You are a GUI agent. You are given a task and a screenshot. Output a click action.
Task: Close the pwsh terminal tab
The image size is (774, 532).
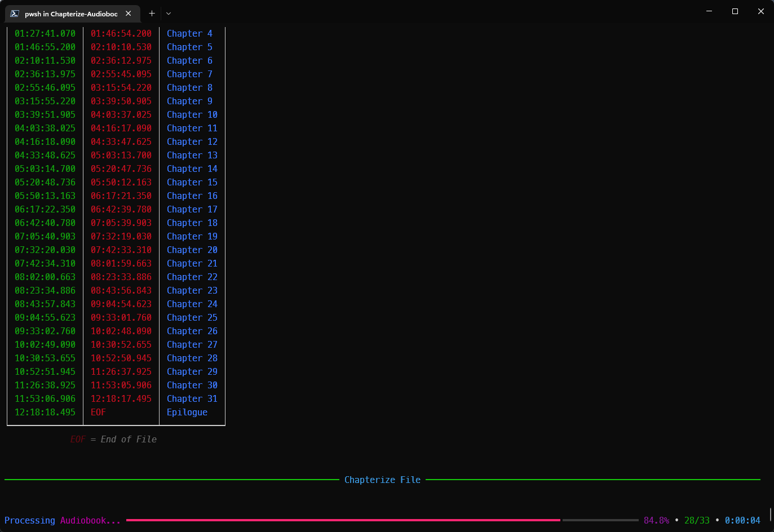129,14
